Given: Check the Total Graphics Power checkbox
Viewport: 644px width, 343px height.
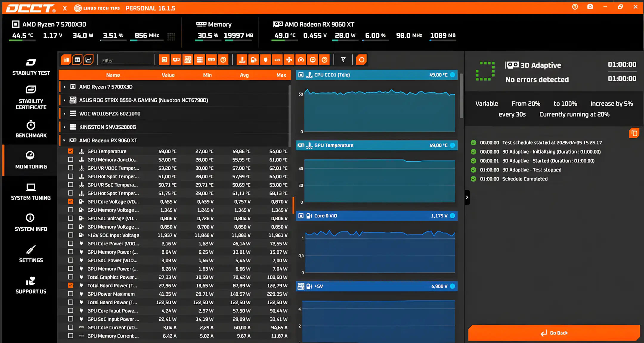Looking at the screenshot, I should click(x=71, y=277).
